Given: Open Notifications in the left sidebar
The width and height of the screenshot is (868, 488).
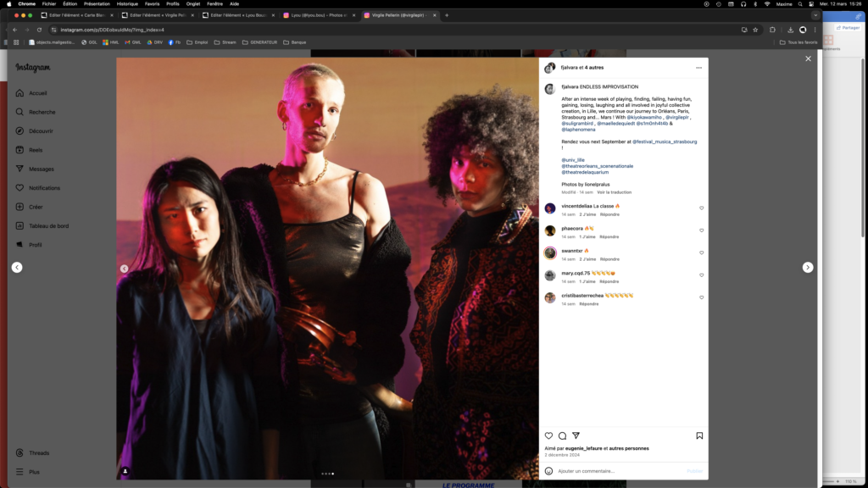Looking at the screenshot, I should pos(44,188).
